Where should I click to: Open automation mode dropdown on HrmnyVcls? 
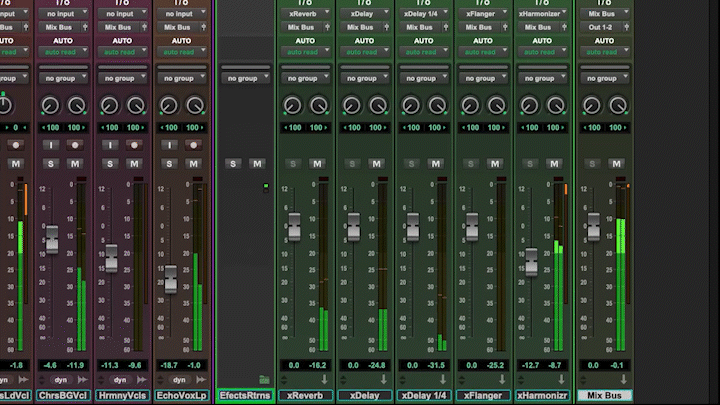click(x=124, y=51)
